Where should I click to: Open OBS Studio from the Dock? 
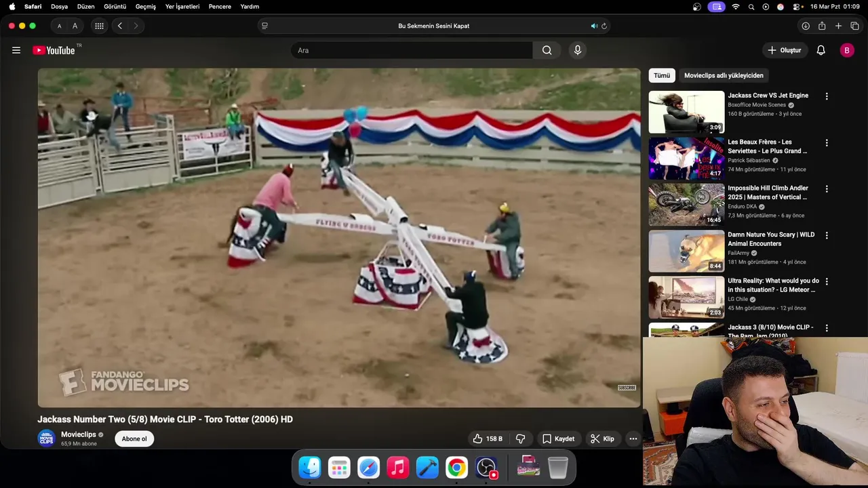tap(486, 468)
